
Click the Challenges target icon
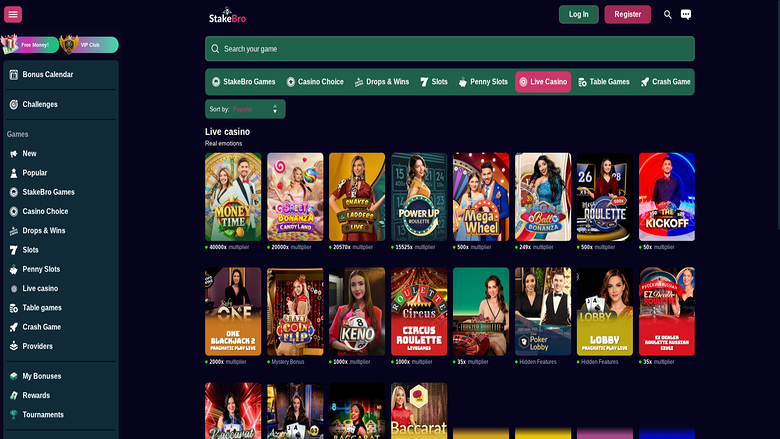point(13,104)
